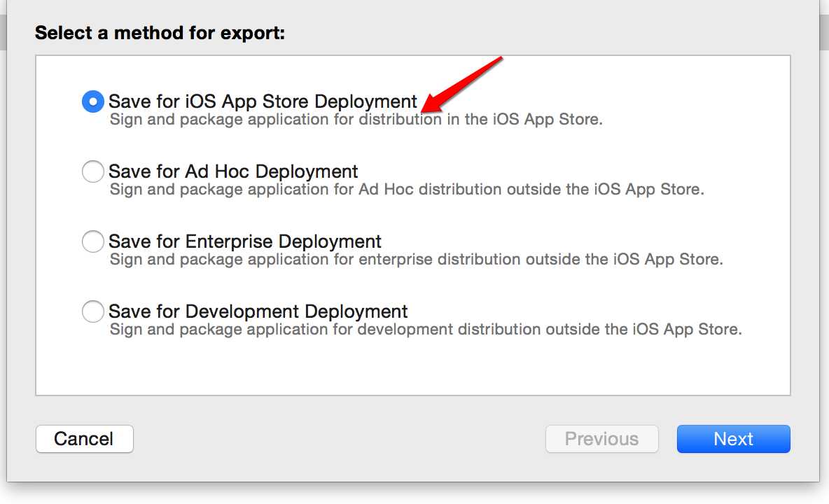829x504 pixels.
Task: Select the iOS App Store Deployment radio button
Action: tap(92, 101)
